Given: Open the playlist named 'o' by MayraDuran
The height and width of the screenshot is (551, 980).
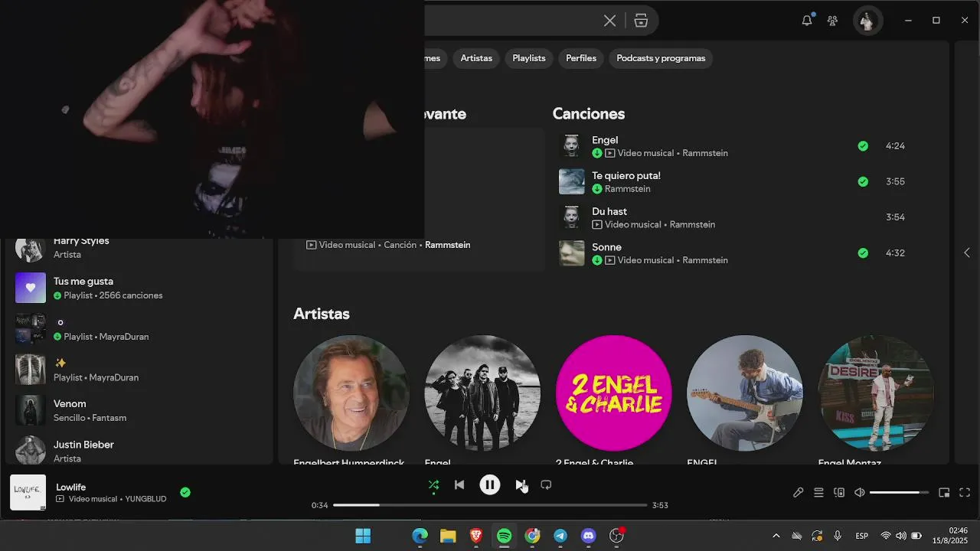Looking at the screenshot, I should (139, 329).
